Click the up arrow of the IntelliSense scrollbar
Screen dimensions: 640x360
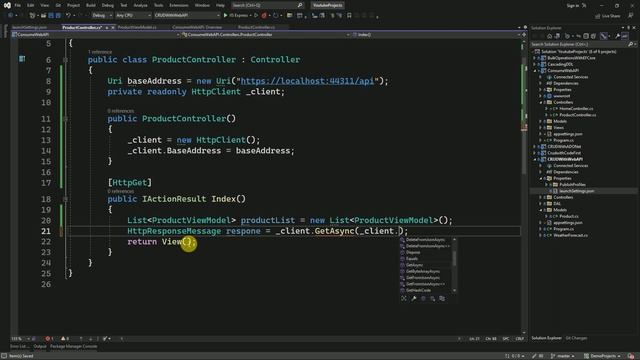coord(454,240)
